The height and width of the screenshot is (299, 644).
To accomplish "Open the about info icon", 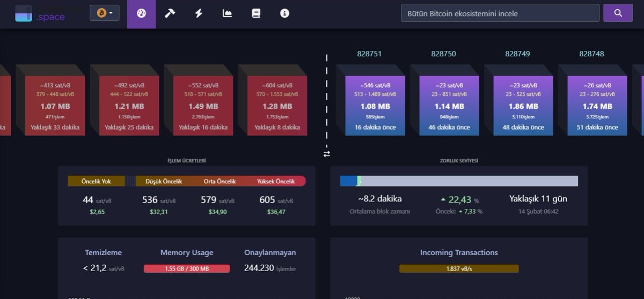I will tap(284, 13).
